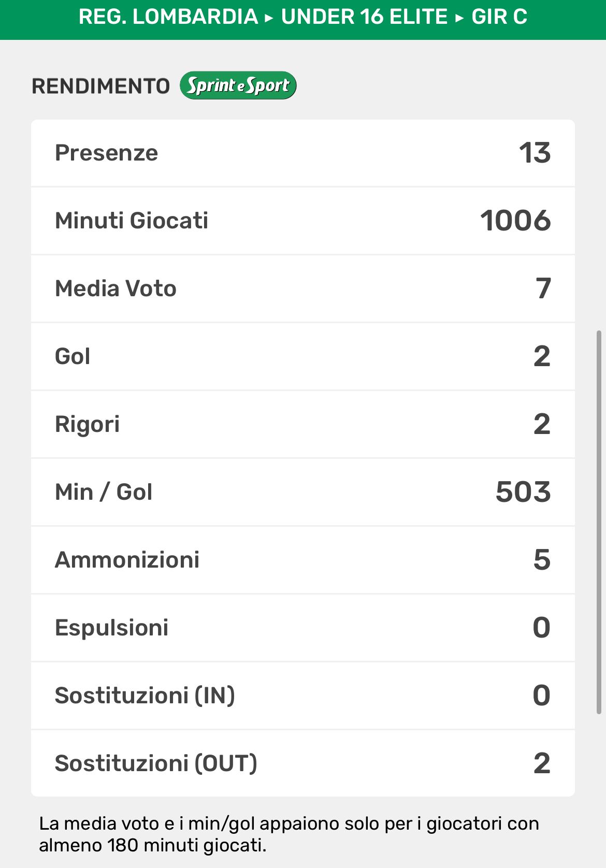606x868 pixels.
Task: Click the Gol statistic label
Action: pos(73,356)
